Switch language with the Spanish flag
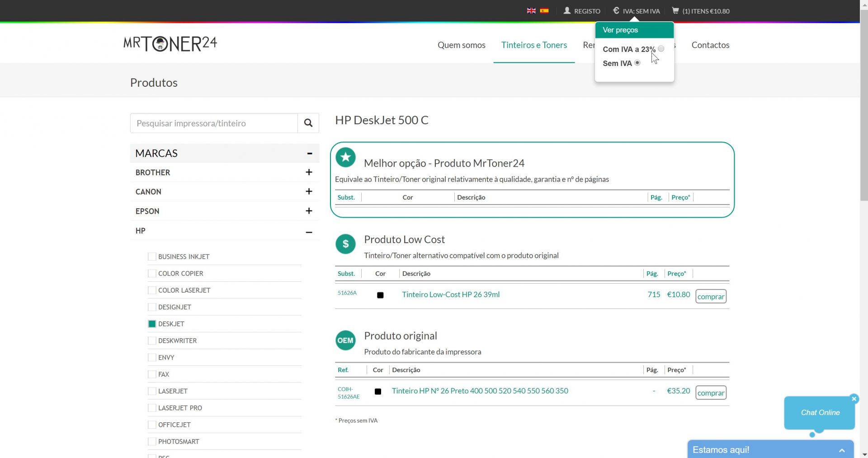Screen dimensions: 868x458 544,11
